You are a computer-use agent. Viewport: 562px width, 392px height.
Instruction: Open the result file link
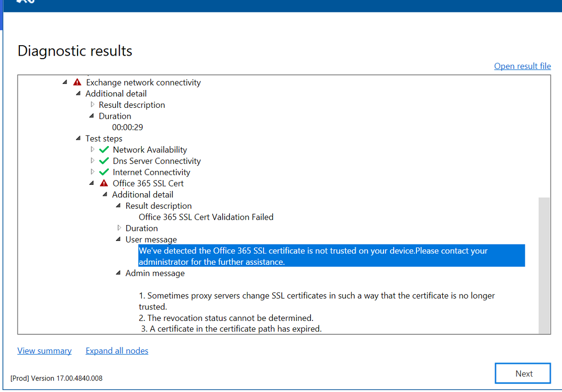tap(522, 66)
